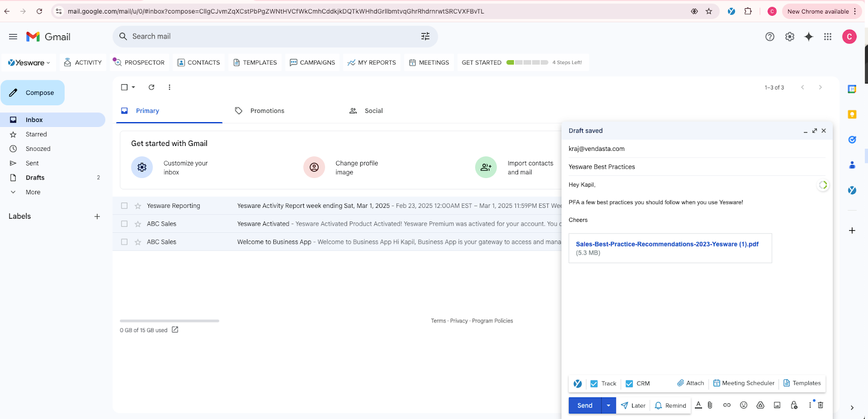Viewport: 868px width, 419px height.
Task: Toggle the Yesware CRM checkbox
Action: pyautogui.click(x=629, y=384)
